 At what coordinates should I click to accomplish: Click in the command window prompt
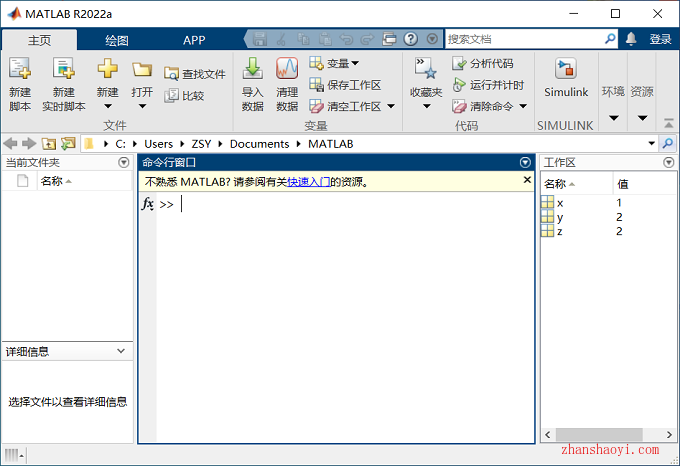coord(345,204)
